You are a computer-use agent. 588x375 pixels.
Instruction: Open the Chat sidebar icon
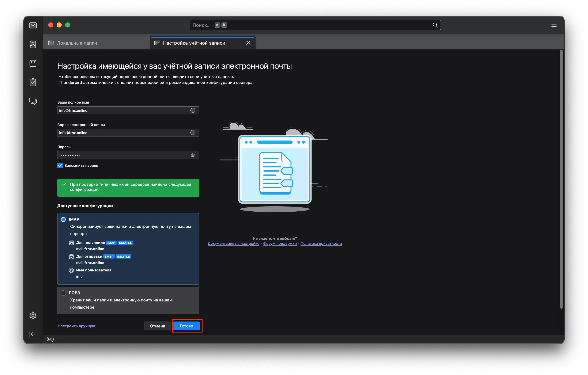(33, 101)
